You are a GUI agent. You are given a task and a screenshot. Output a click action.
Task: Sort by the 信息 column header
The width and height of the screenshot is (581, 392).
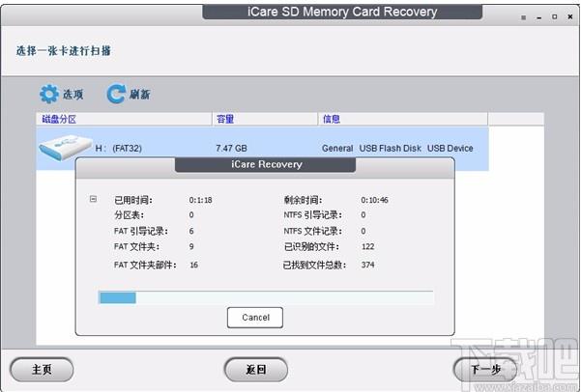click(x=403, y=119)
